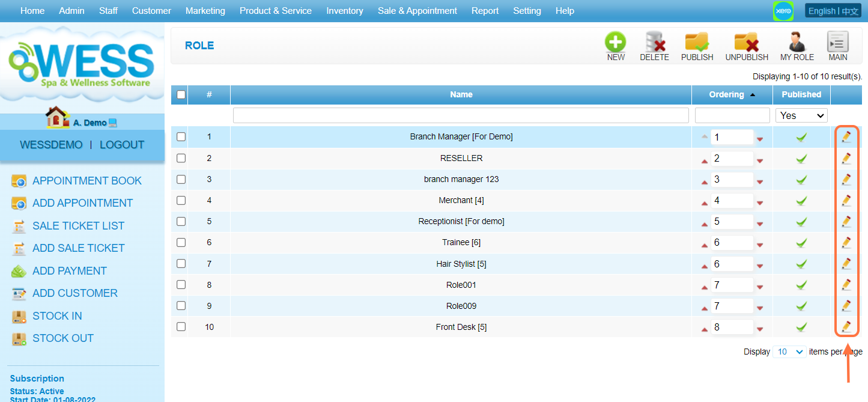Click the Xero integration icon
The image size is (868, 402).
click(783, 11)
